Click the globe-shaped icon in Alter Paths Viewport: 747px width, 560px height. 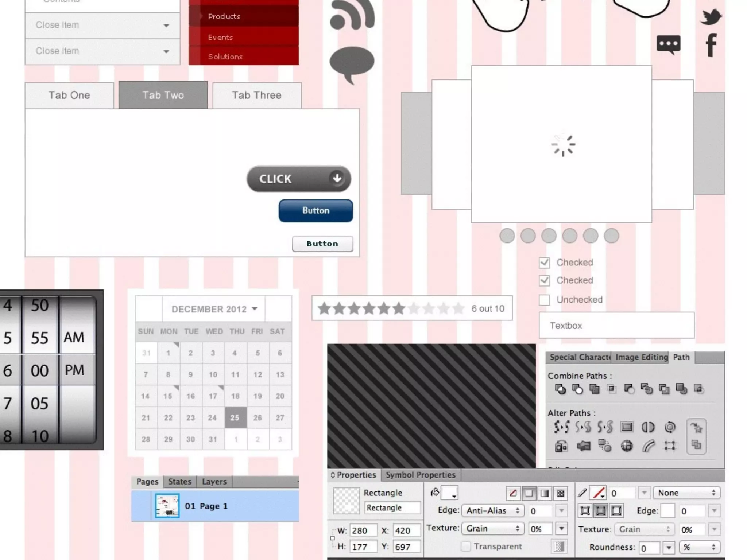tap(627, 446)
